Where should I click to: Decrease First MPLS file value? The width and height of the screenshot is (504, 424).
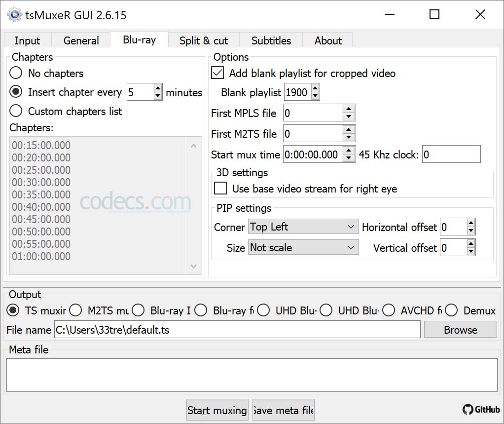tap(349, 117)
